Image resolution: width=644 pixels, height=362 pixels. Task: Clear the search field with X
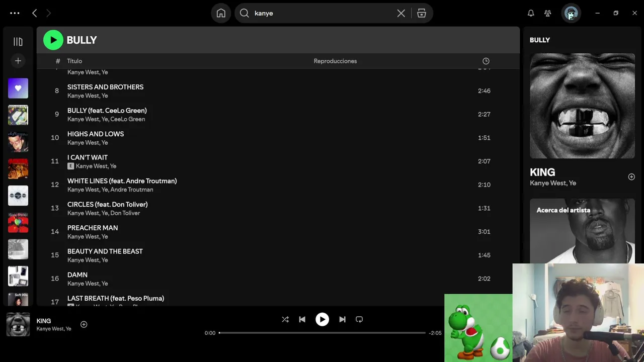click(401, 13)
